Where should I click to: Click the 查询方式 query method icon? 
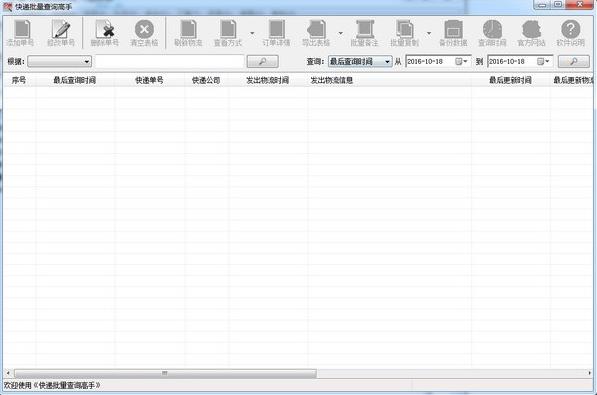(x=228, y=34)
